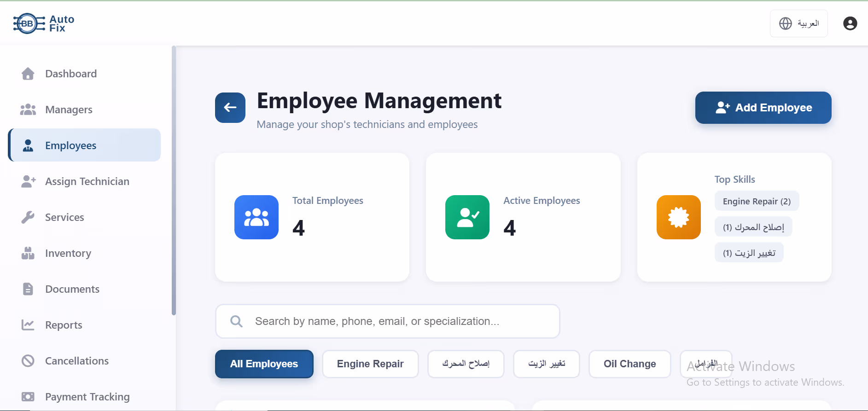Click the Employee Management heading
Image resolution: width=868 pixels, height=411 pixels.
tap(379, 101)
